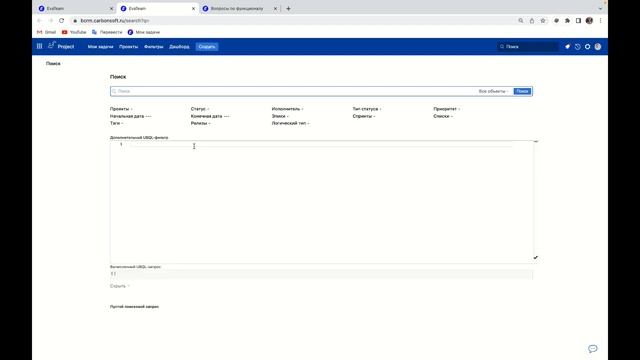This screenshot has height=360, width=640.
Task: Click inside the UBQL filter editor
Action: point(322,202)
